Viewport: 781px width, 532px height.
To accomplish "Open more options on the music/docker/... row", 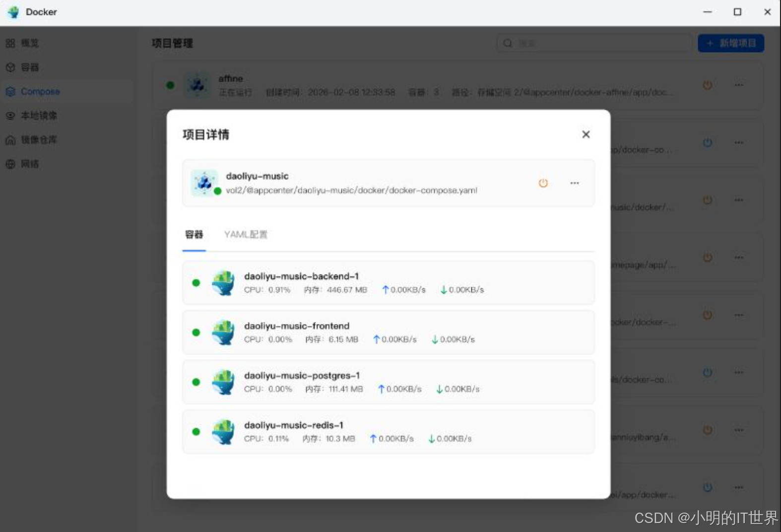I will click(739, 200).
